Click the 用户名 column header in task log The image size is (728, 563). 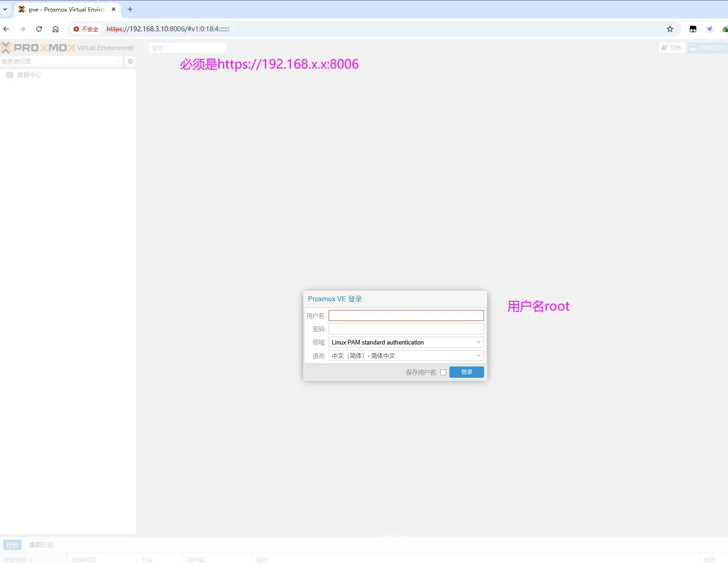tap(216, 560)
